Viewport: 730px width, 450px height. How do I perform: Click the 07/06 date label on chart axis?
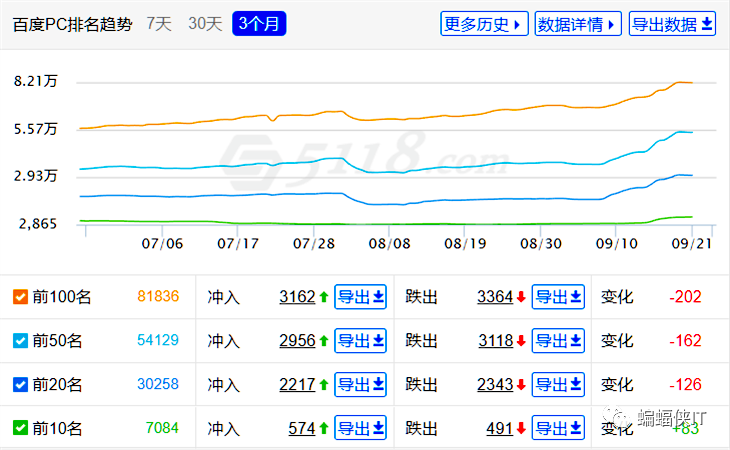click(x=162, y=243)
